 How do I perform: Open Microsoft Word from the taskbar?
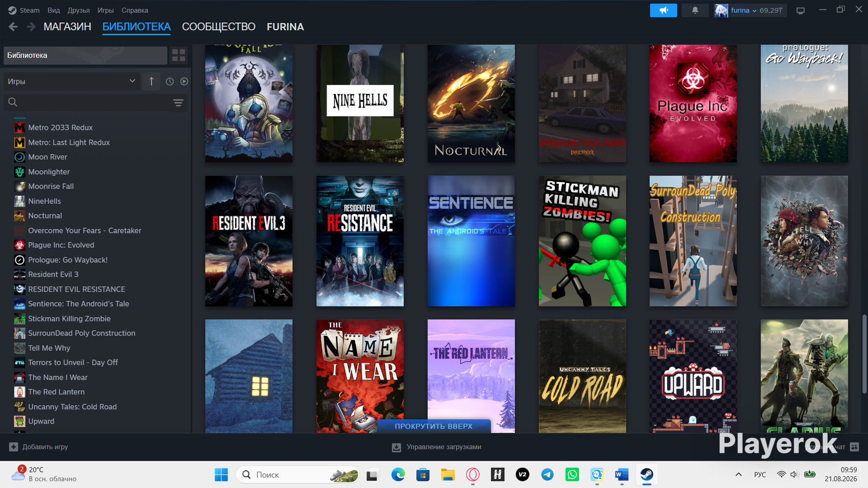pos(621,475)
